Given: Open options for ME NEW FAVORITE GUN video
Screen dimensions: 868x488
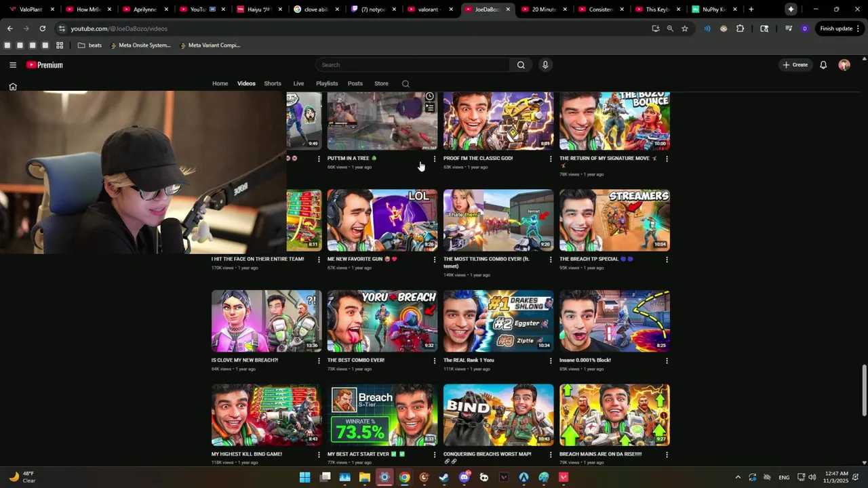Looking at the screenshot, I should pos(435,260).
